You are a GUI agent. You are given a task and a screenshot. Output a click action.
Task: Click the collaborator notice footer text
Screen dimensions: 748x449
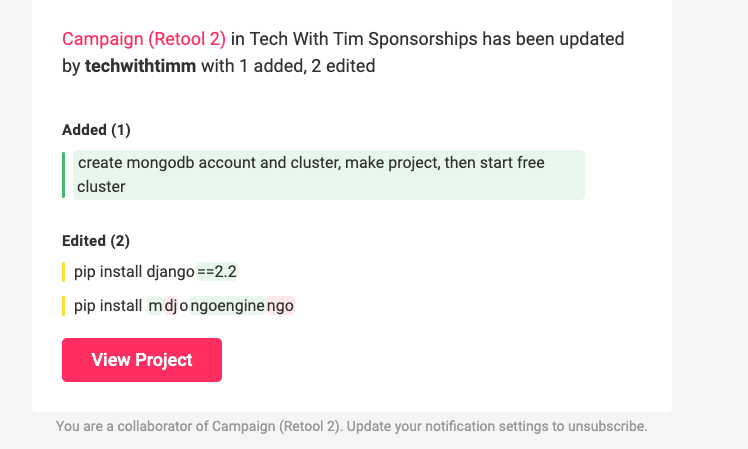pyautogui.click(x=352, y=426)
